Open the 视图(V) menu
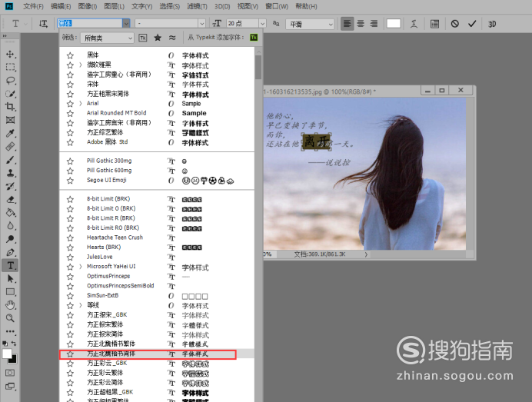532x402 pixels. (x=248, y=6)
